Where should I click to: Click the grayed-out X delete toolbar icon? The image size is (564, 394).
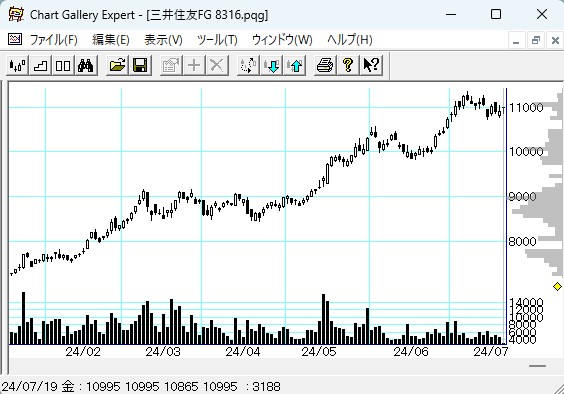217,65
